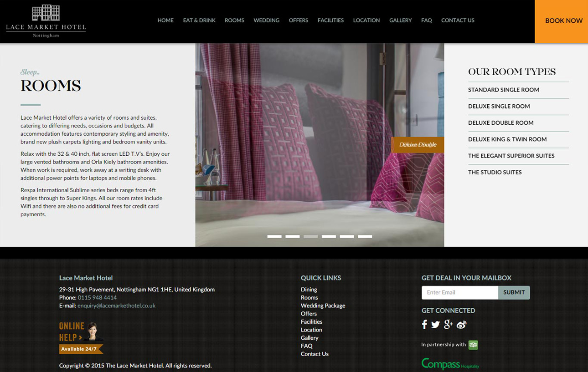
Task: Show the second carousel slide indicator
Action: pos(293,236)
